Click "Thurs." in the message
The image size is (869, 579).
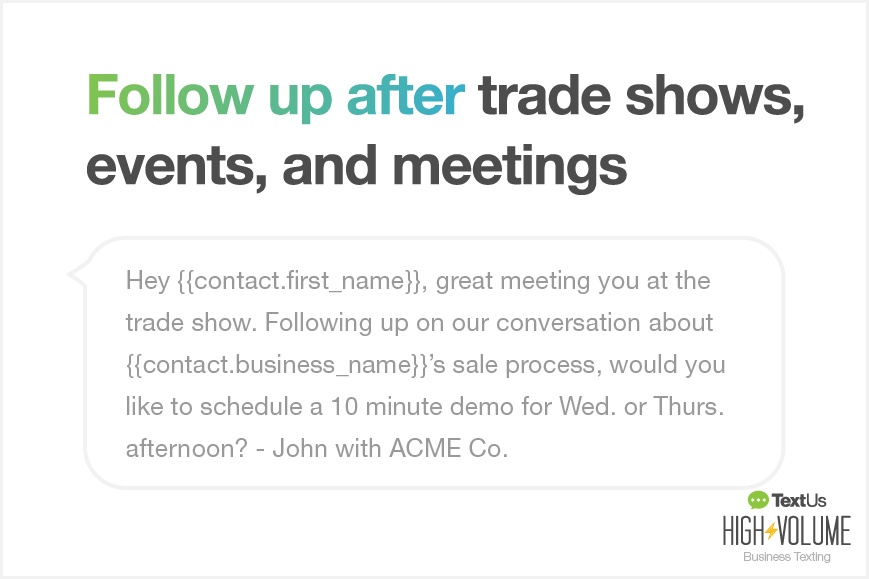click(x=689, y=407)
